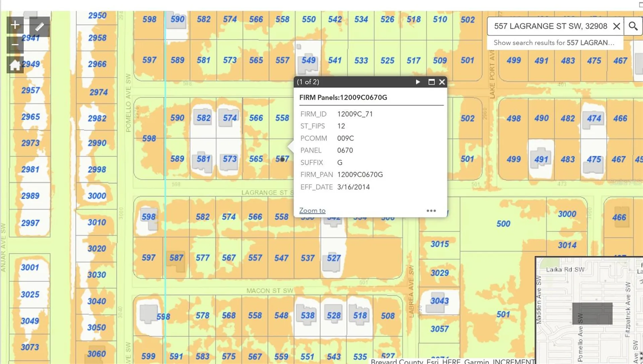Run the address search magnifier
Screen dimensions: 643x364
(x=633, y=26)
